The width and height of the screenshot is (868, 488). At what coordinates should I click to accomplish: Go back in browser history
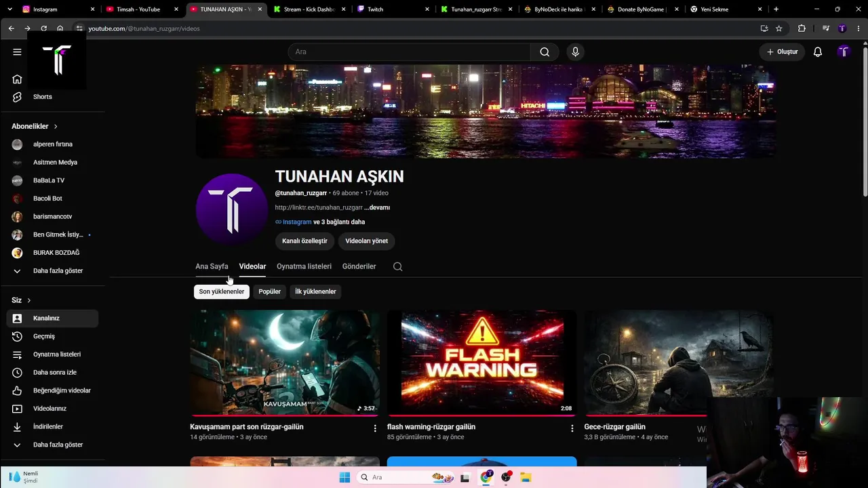click(x=11, y=28)
